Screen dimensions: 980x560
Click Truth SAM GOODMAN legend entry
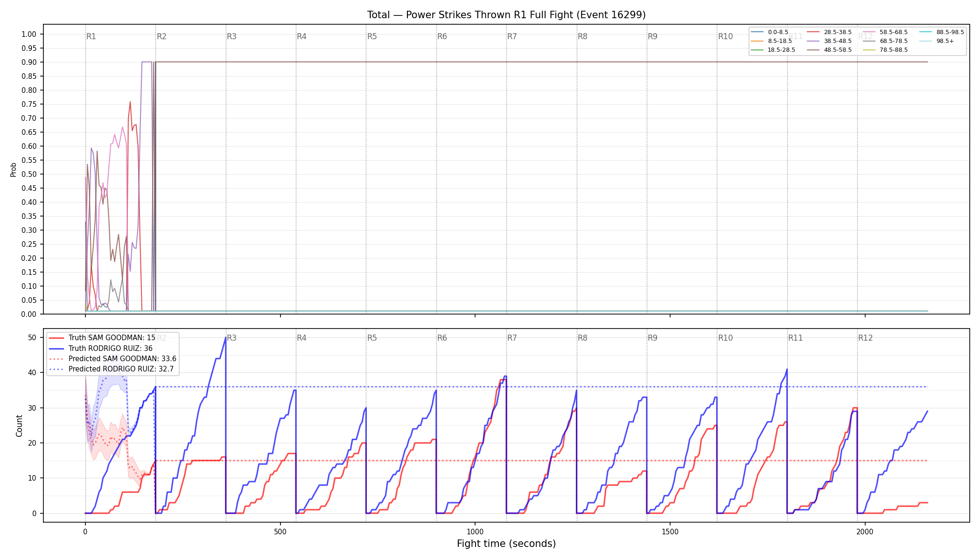coord(102,338)
